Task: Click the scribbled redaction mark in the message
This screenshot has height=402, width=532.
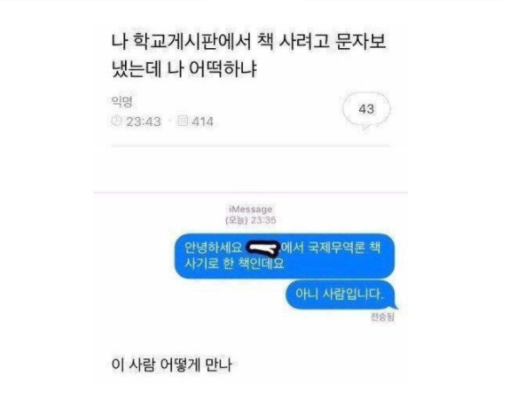Action: (x=262, y=248)
